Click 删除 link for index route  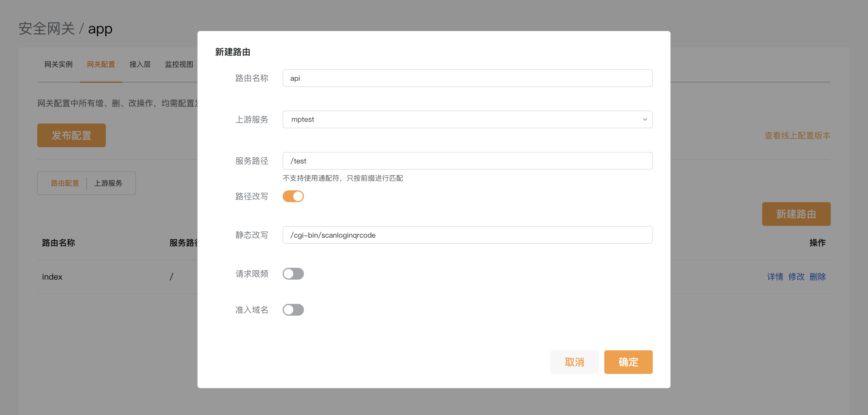click(x=817, y=277)
